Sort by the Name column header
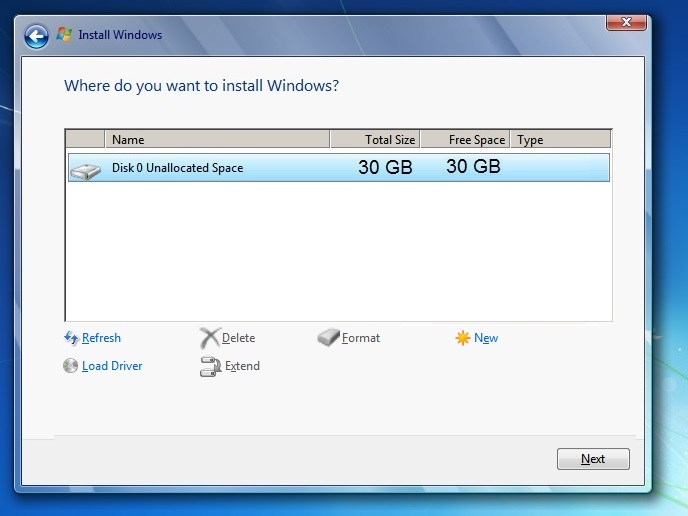This screenshot has height=516, width=688. [217, 140]
